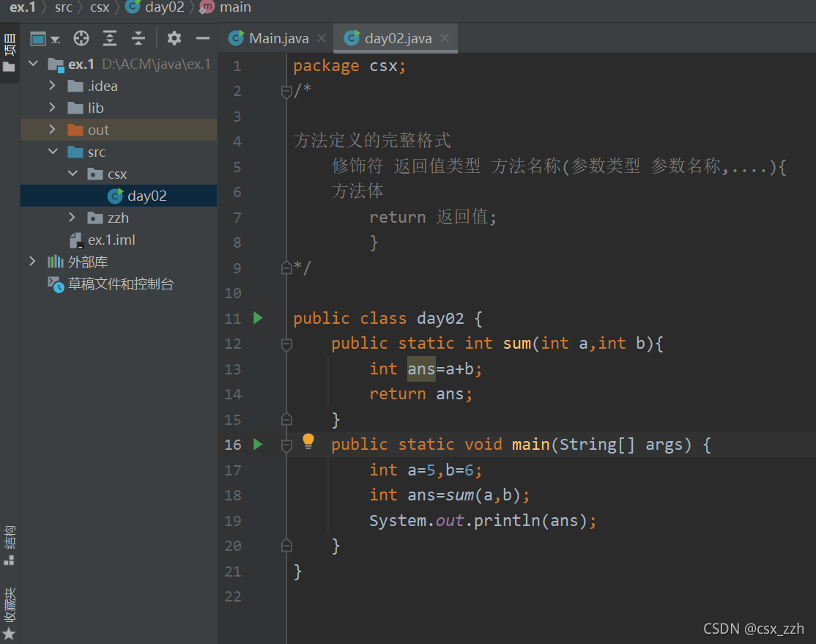Image resolution: width=816 pixels, height=644 pixels.
Task: Close the Main.java tab
Action: [x=322, y=39]
